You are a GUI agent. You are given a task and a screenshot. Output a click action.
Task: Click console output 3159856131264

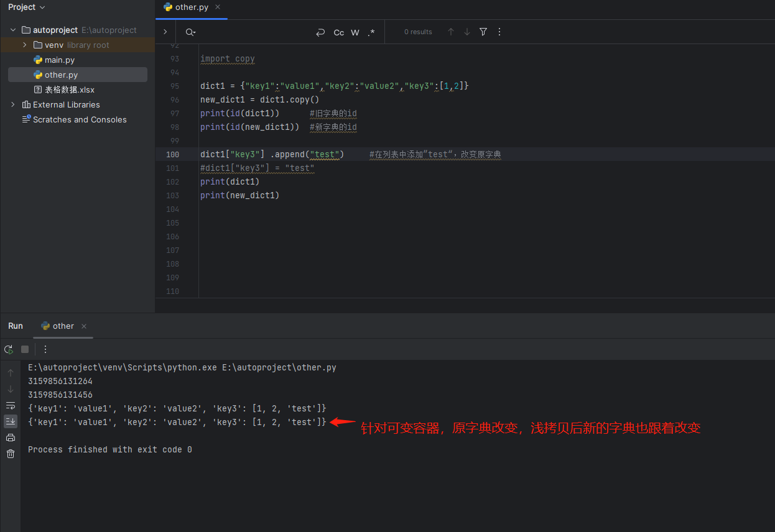tap(60, 381)
